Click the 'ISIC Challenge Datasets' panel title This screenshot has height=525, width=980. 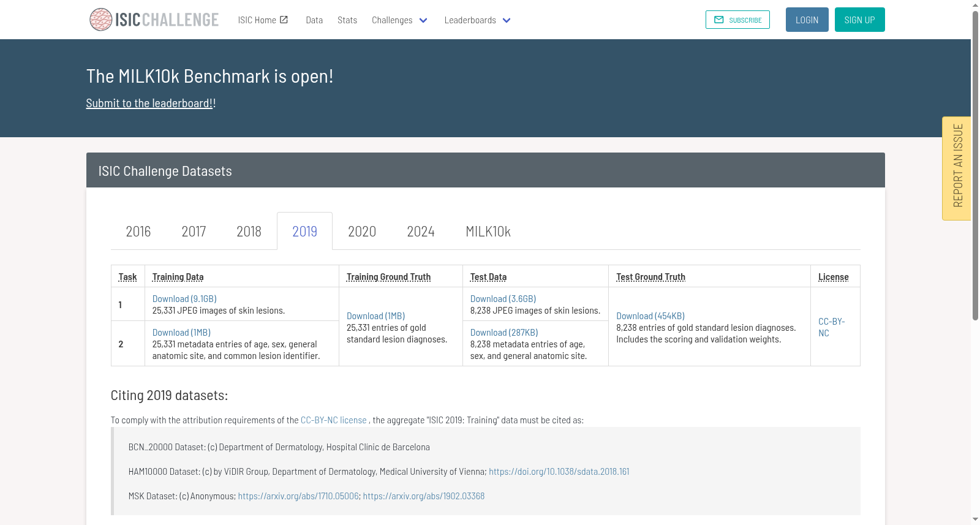click(x=165, y=171)
